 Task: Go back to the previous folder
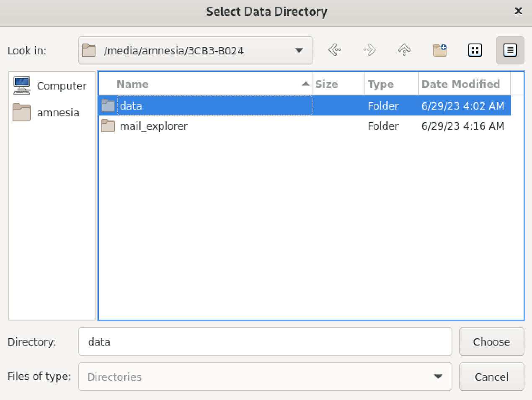(334, 50)
